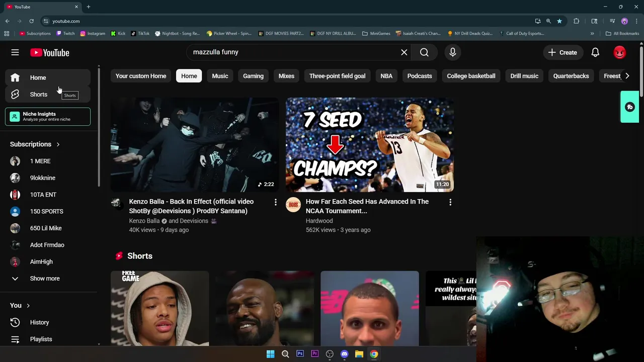Click the magnifier search button
Screen dimensions: 644x362
coord(424,52)
